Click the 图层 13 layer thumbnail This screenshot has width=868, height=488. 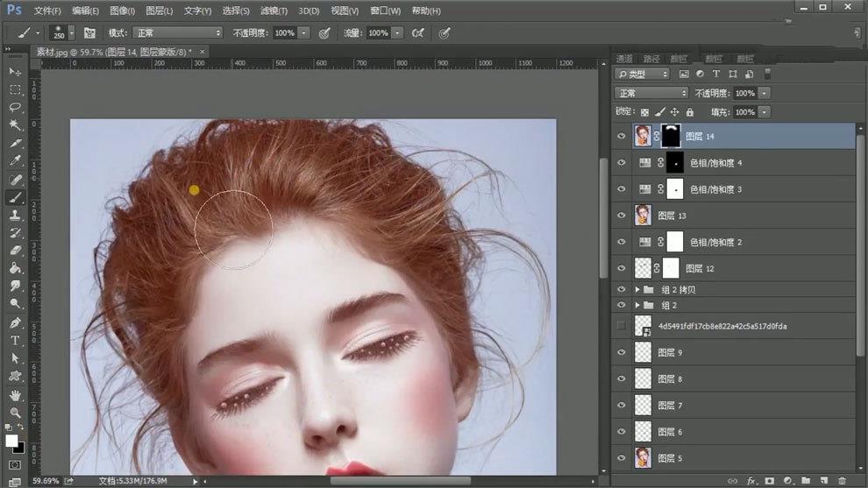(x=643, y=215)
